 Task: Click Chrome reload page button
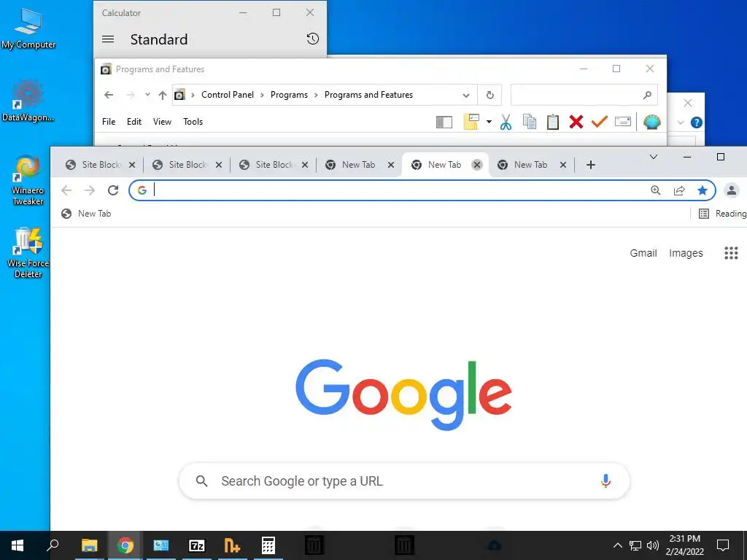113,190
